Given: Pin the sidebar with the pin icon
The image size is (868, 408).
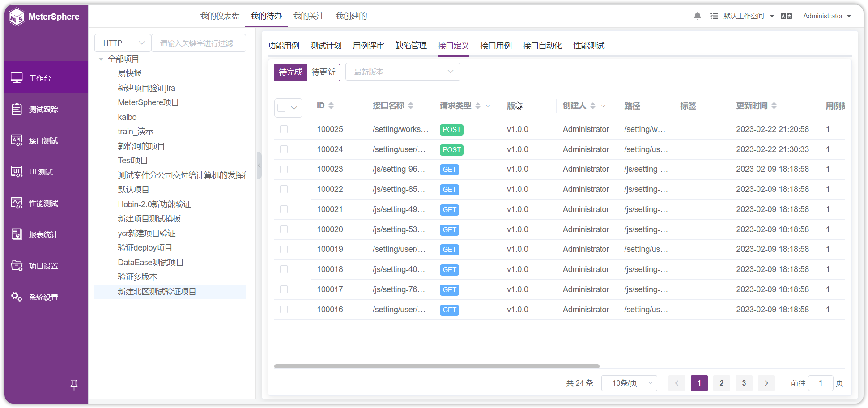Looking at the screenshot, I should click(x=74, y=385).
